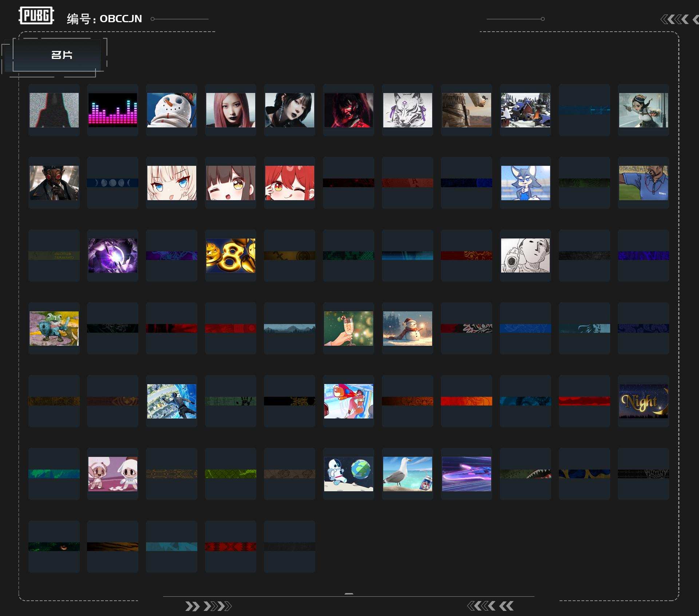Choose the Night moon namecard
This screenshot has height=616, width=699.
(x=643, y=401)
